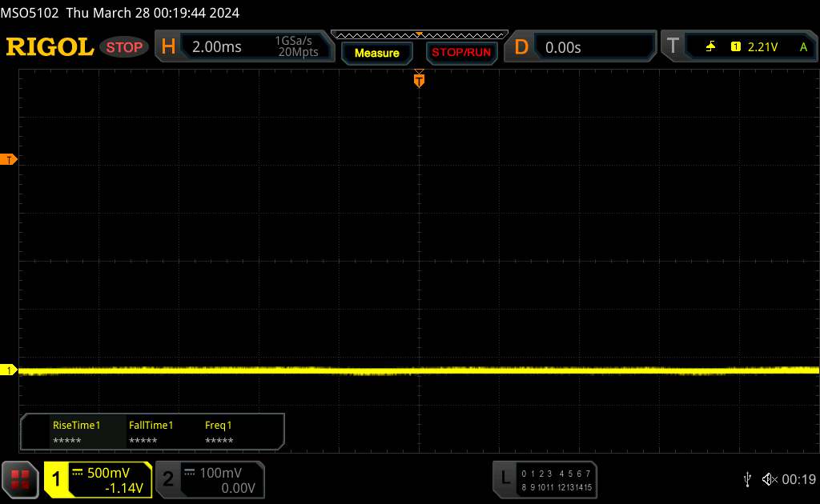Click the muted speaker icon
The image size is (820, 504).
(x=770, y=479)
